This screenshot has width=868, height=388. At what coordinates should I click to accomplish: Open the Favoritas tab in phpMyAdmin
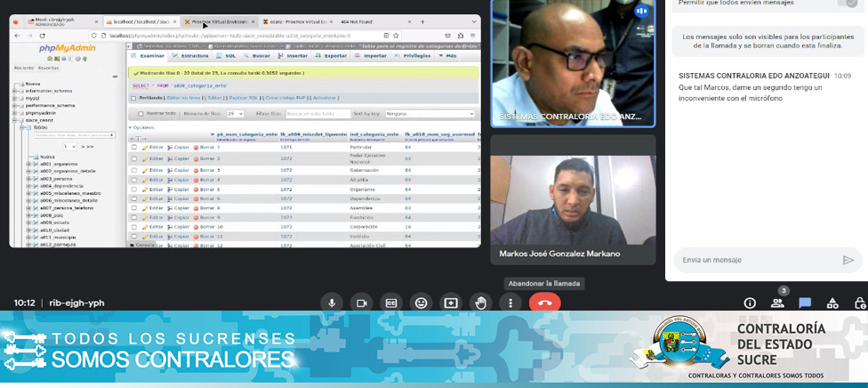coord(48,68)
